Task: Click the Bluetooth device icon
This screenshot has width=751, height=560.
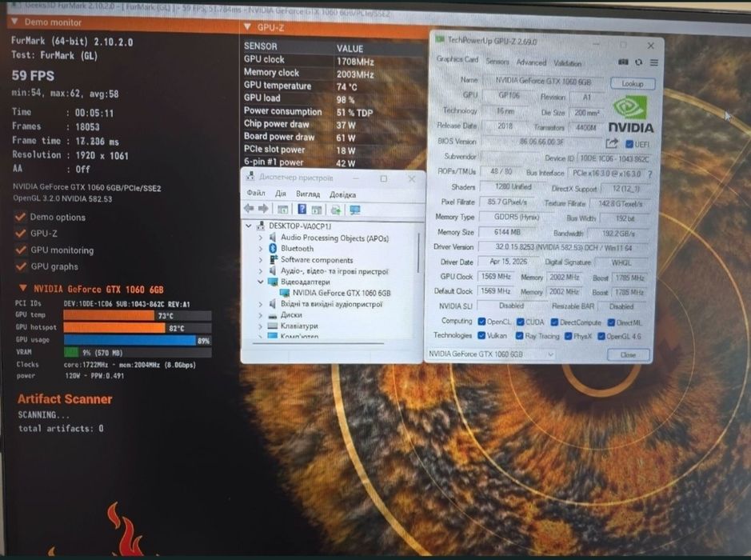Action: click(x=273, y=248)
